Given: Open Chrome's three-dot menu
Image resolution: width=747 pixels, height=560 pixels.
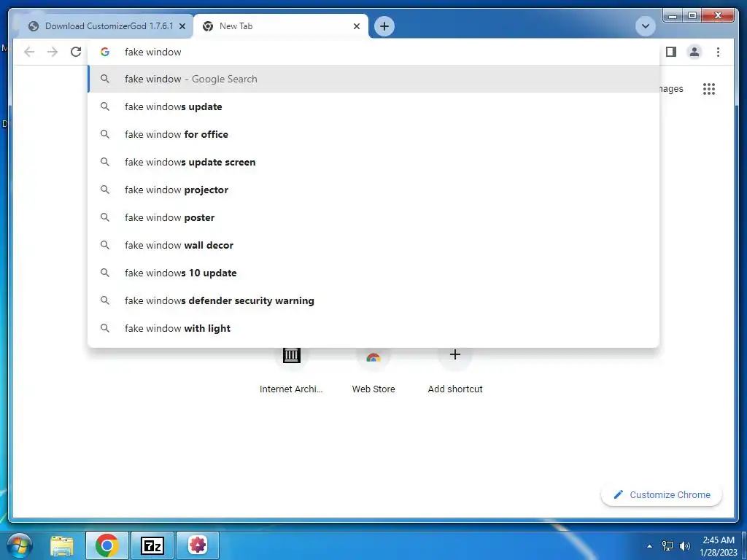Looking at the screenshot, I should (718, 52).
